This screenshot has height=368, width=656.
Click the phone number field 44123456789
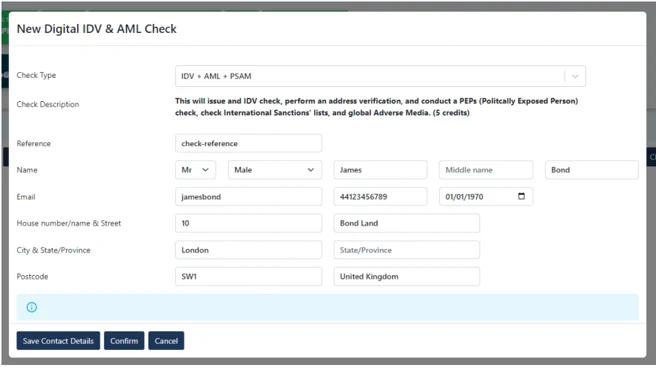point(380,197)
